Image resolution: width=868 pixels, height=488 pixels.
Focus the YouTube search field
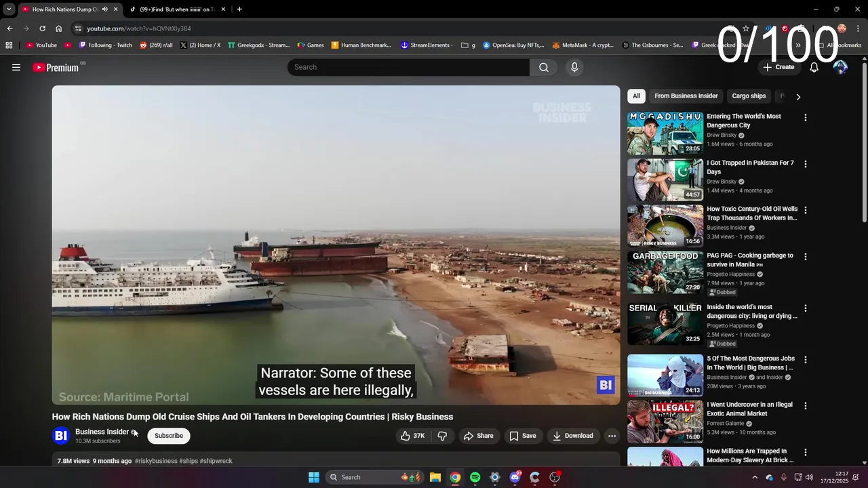point(408,67)
